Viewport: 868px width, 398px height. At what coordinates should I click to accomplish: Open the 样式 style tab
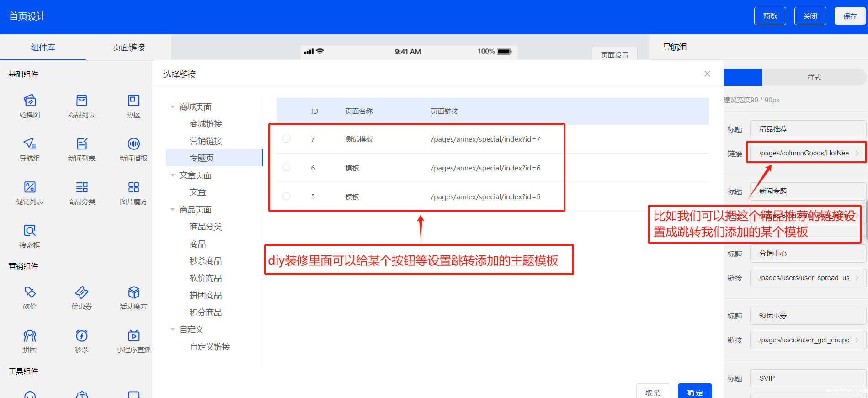[814, 78]
